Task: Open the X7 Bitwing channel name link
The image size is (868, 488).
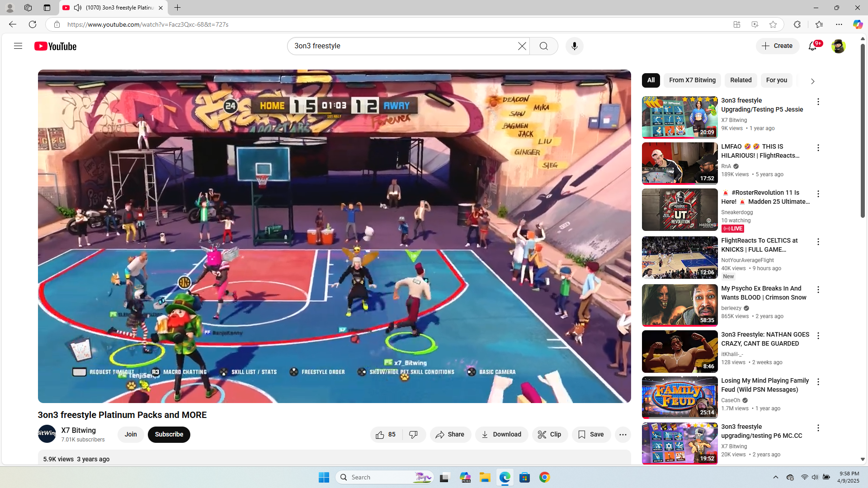Action: (79, 430)
